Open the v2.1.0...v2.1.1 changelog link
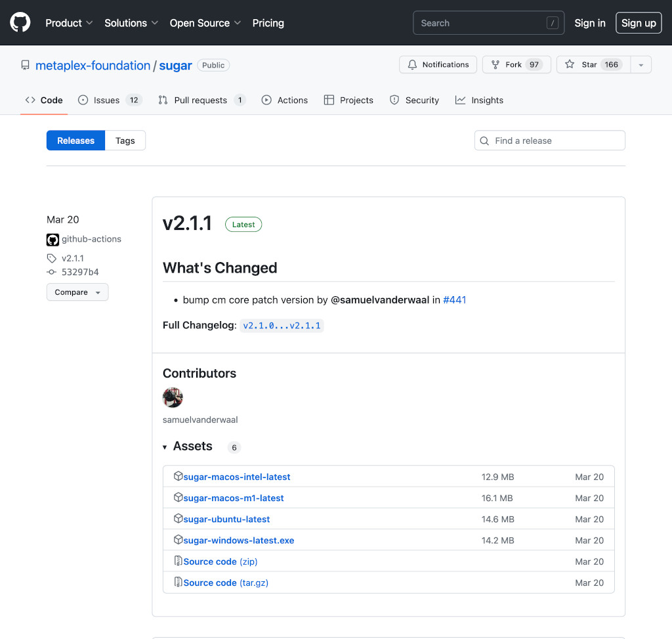 [x=282, y=326]
